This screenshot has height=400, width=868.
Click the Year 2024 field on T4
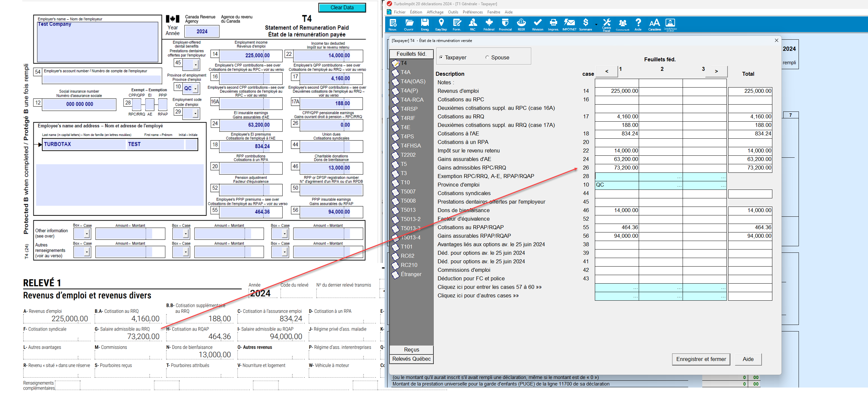pos(202,31)
